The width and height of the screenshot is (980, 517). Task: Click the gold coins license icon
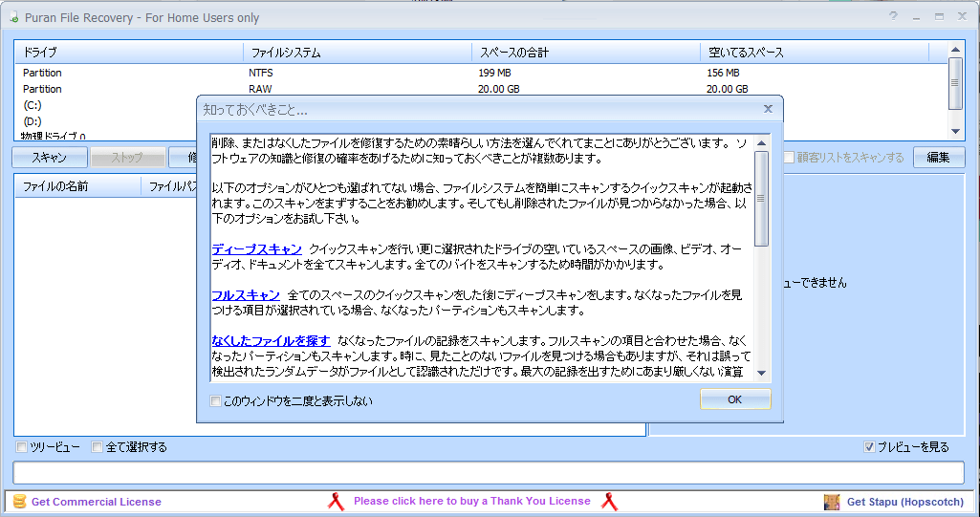(x=20, y=502)
